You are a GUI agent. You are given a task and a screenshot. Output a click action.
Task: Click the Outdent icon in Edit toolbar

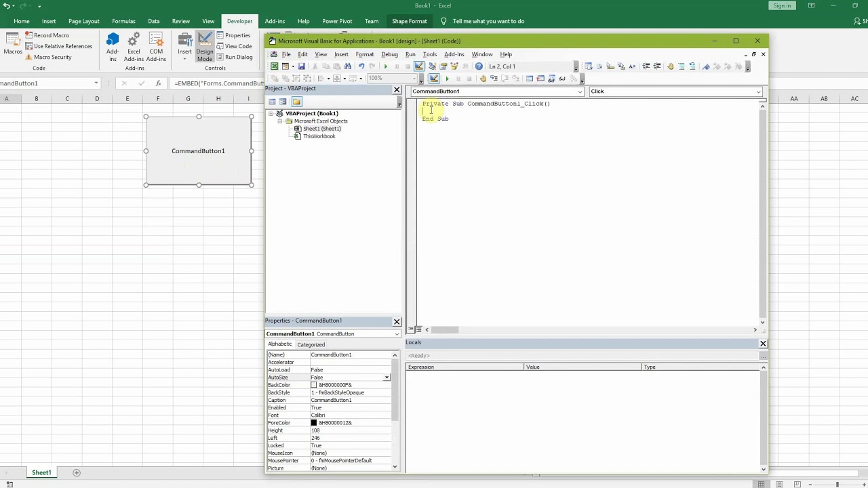[657, 66]
